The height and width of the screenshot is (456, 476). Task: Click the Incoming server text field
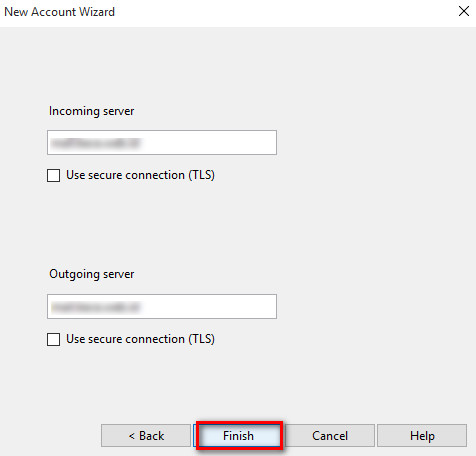(x=162, y=142)
